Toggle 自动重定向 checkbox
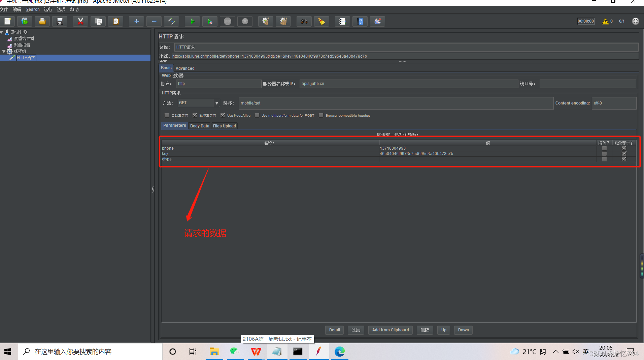644x360 pixels. [167, 115]
